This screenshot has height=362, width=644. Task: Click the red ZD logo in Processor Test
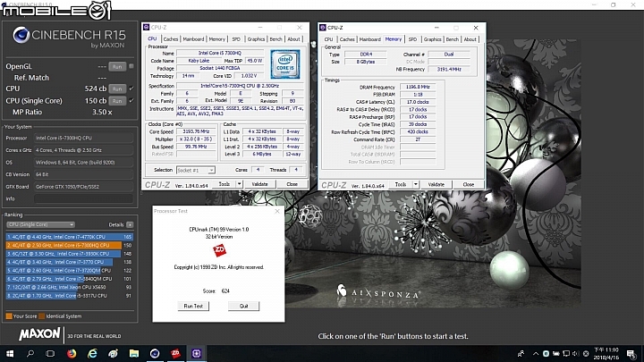(219, 250)
